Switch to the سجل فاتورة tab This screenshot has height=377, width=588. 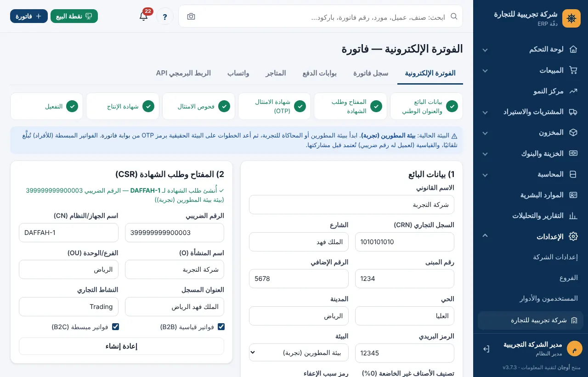[x=371, y=73]
